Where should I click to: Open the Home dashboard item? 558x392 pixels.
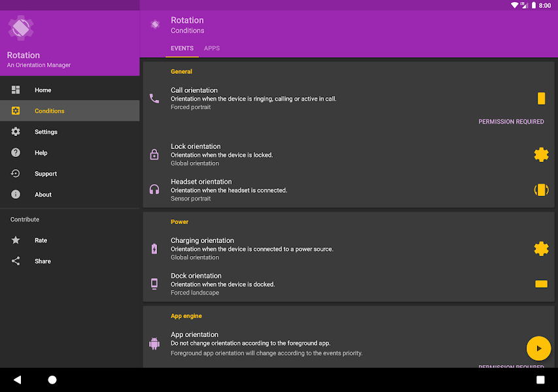point(70,90)
